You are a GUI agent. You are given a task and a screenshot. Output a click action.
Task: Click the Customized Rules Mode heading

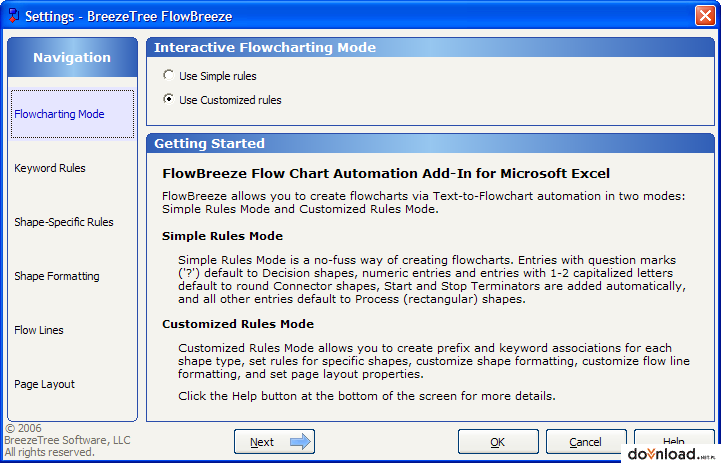238,324
